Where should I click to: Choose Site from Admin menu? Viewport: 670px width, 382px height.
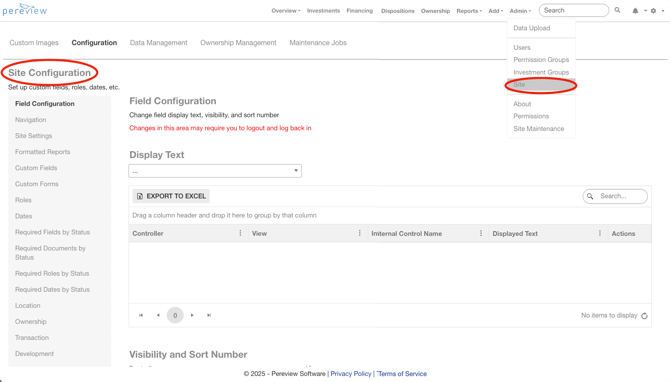tap(541, 85)
